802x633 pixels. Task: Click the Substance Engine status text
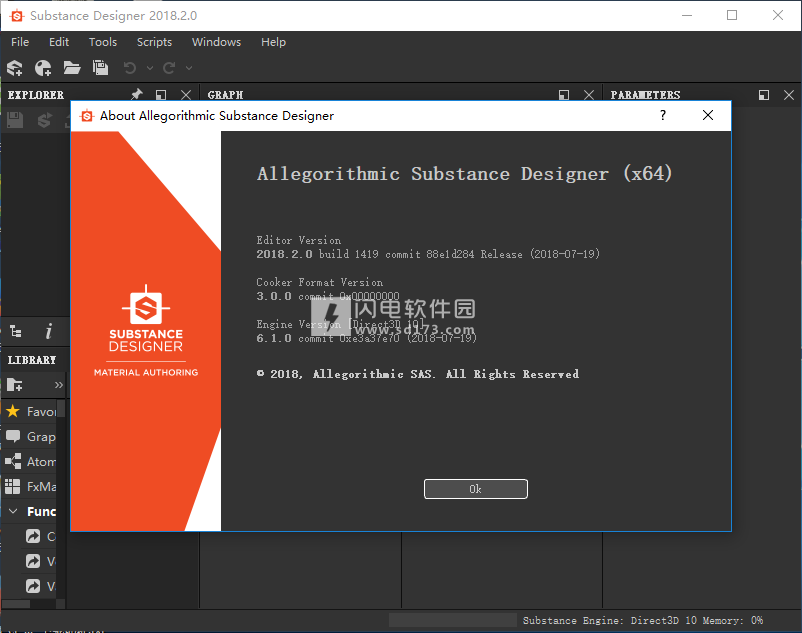642,620
